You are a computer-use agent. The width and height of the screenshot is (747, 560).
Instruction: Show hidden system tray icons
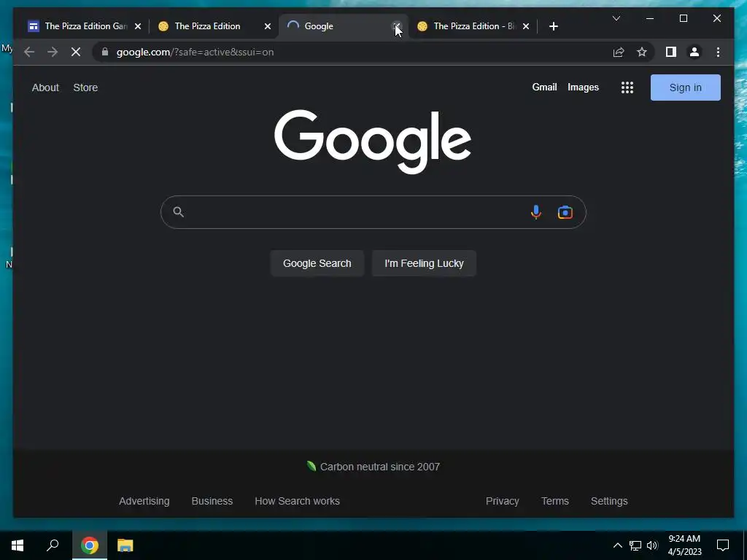pyautogui.click(x=617, y=545)
